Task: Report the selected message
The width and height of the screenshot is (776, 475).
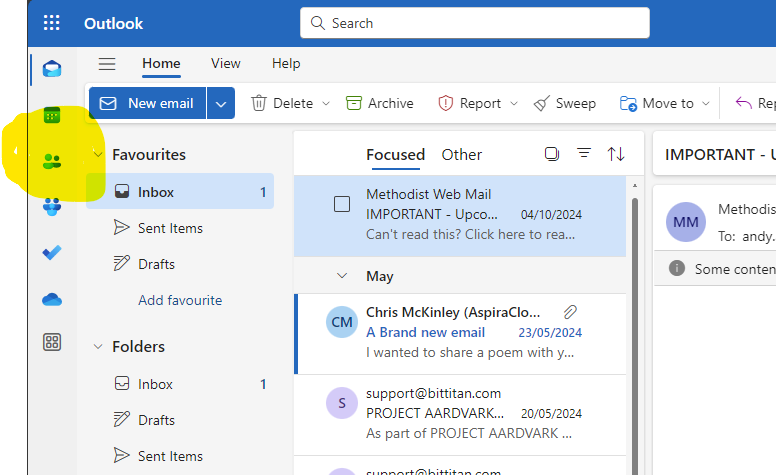Action: point(469,103)
